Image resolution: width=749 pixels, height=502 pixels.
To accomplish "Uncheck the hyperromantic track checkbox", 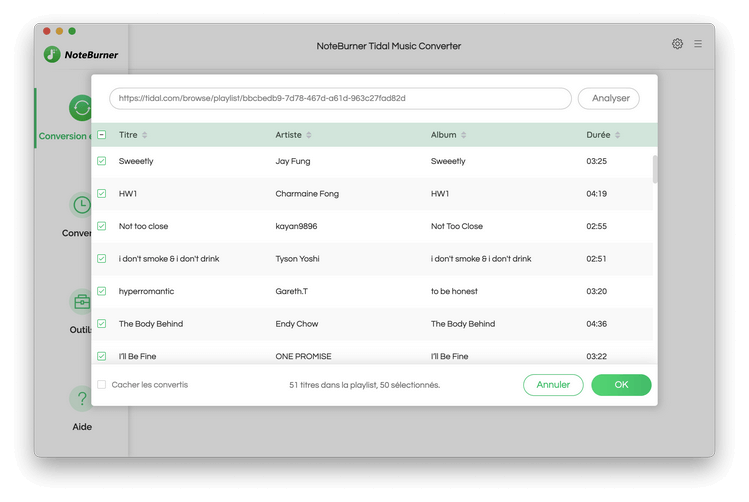I will coord(102,291).
